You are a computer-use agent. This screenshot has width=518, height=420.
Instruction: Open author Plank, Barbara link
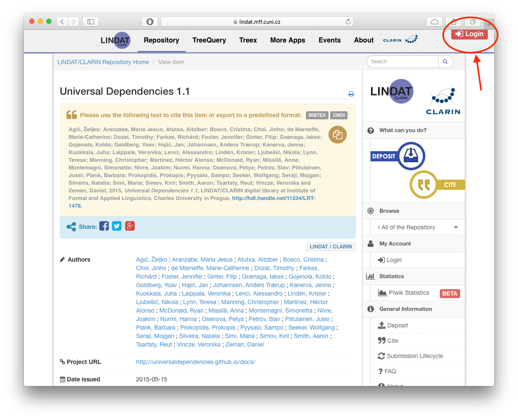point(156,327)
